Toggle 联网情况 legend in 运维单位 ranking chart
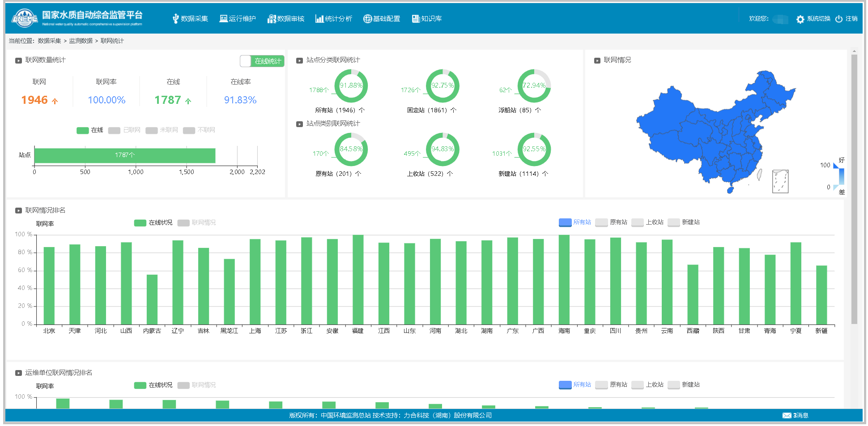The height and width of the screenshot is (426, 868). click(196, 385)
